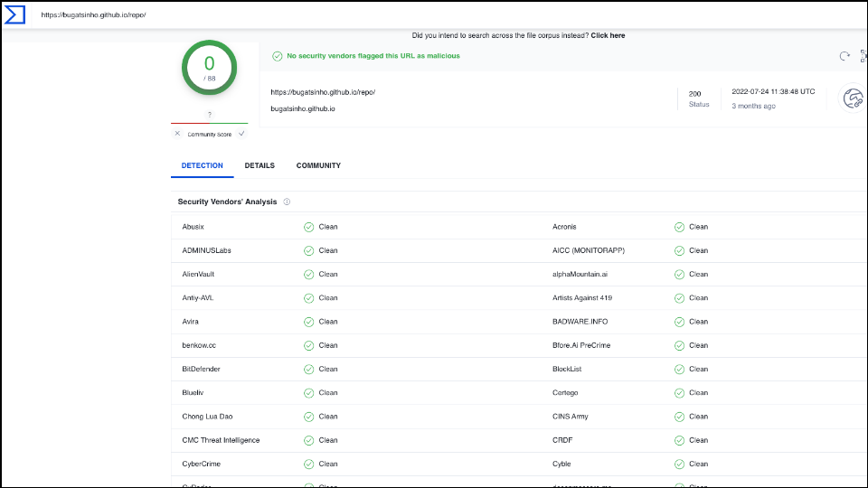Open the Click here file corpus link
The image size is (868, 488).
pyautogui.click(x=608, y=35)
